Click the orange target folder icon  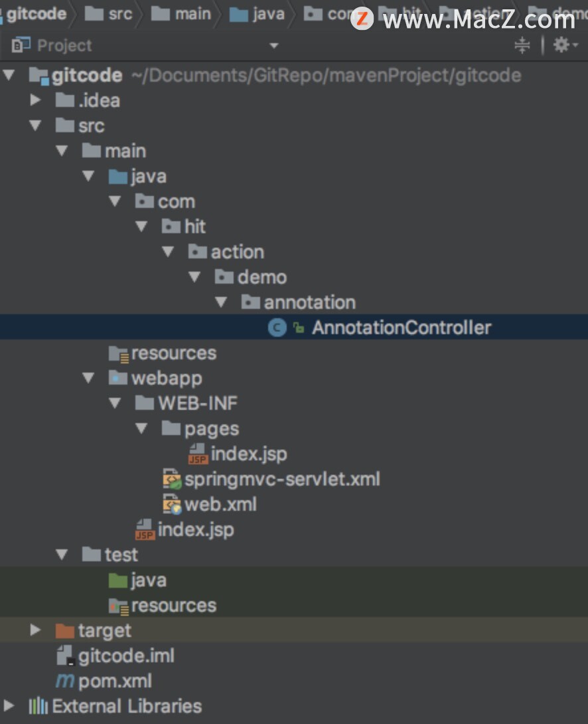(65, 630)
